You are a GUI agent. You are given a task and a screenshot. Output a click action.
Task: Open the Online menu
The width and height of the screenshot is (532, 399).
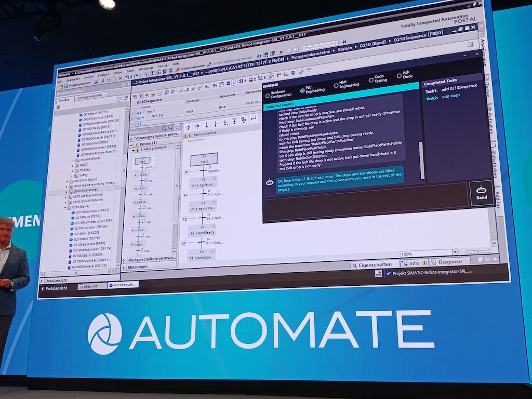pyautogui.click(x=118, y=73)
